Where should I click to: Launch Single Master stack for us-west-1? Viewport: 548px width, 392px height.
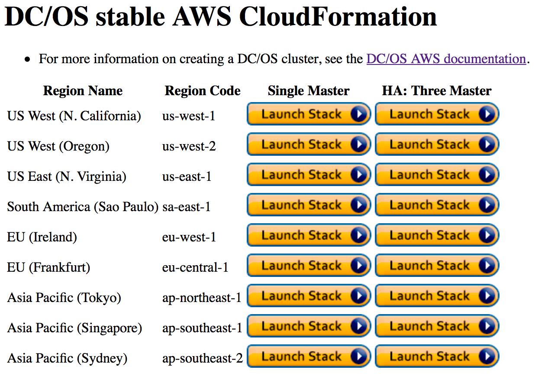(x=309, y=114)
